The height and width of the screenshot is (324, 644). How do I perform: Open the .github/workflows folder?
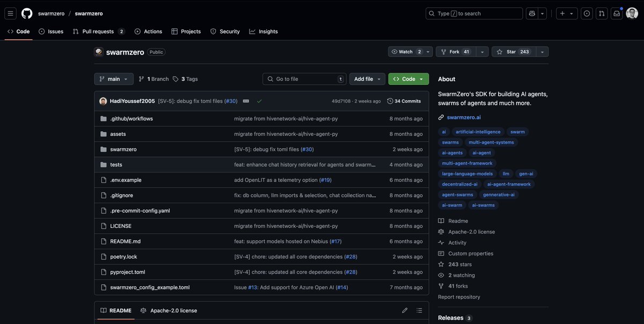[131, 119]
